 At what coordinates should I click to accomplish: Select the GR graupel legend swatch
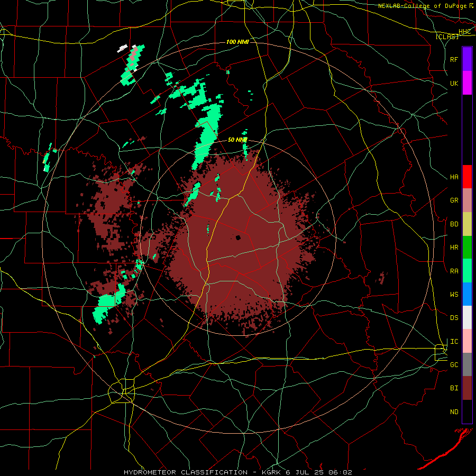[467, 200]
